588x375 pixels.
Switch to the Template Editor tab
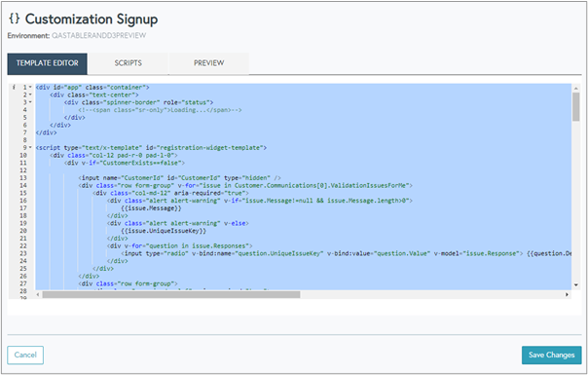pyautogui.click(x=48, y=63)
